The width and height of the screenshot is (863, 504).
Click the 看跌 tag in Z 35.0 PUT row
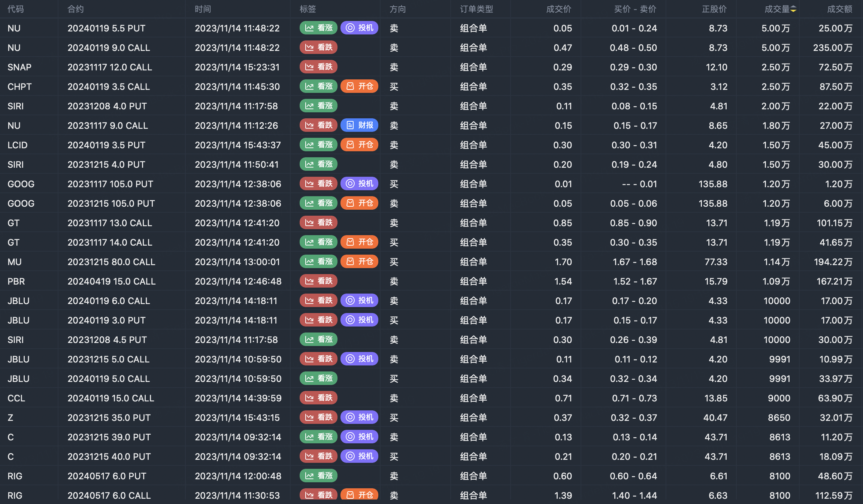point(319,418)
